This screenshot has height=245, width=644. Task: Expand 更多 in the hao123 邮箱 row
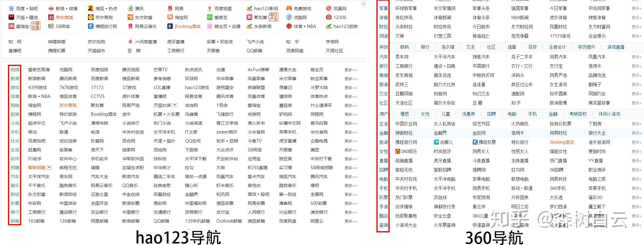point(351,221)
